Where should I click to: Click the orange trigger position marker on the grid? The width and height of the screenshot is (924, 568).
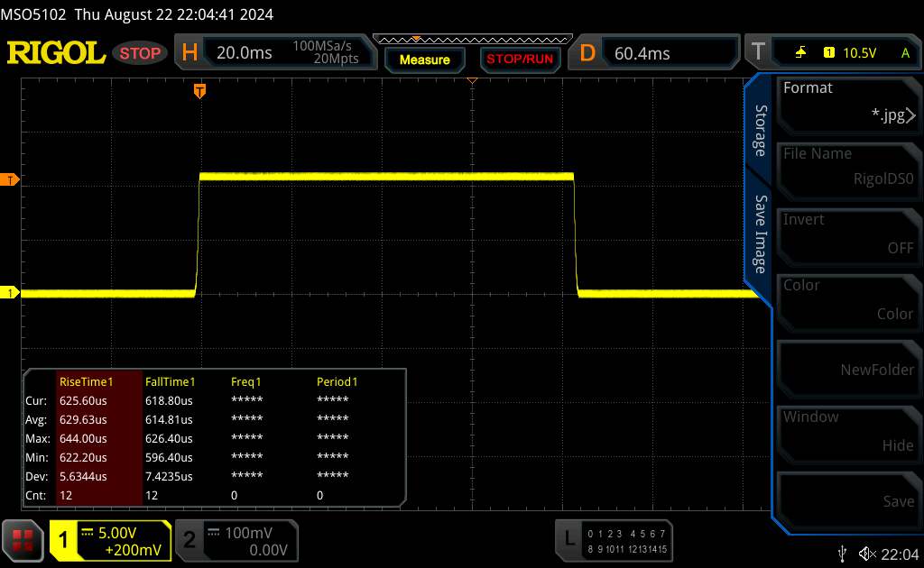pyautogui.click(x=199, y=91)
